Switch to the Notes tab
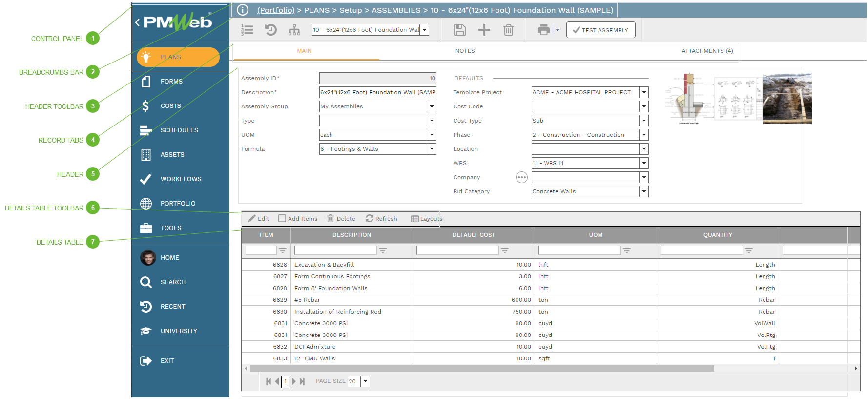 pyautogui.click(x=465, y=51)
